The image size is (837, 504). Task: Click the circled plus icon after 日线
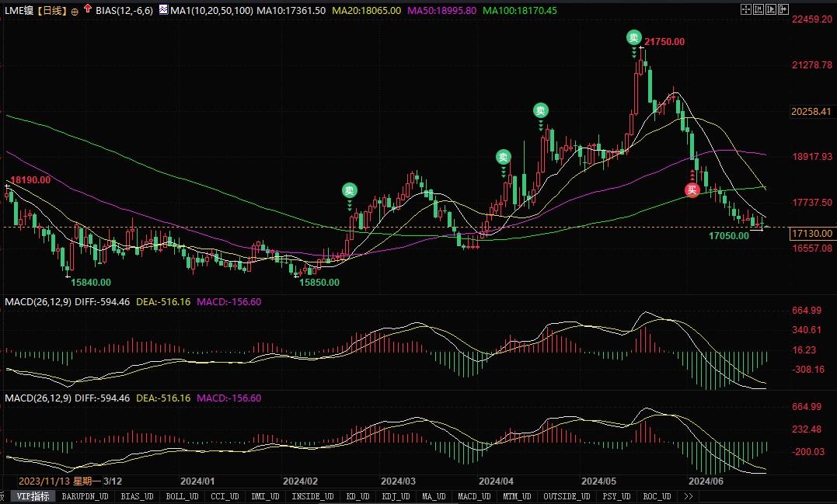click(x=75, y=12)
